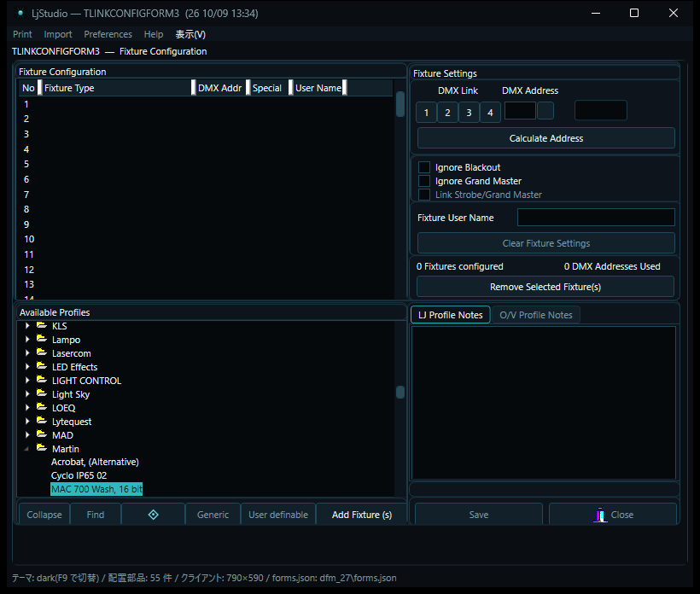The image size is (700, 594).
Task: Click the LIGHT CONTROL folder icon
Action: pos(42,380)
